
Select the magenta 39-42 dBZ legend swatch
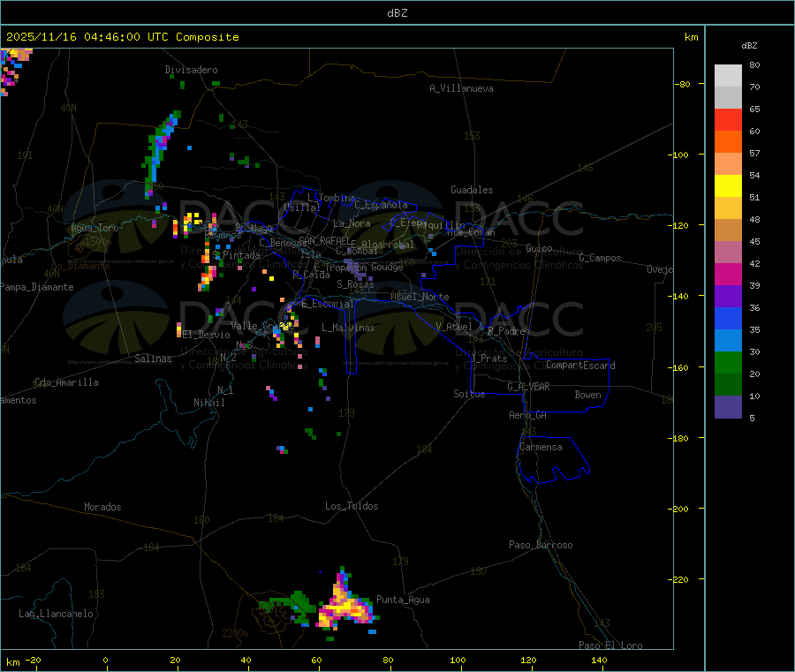tap(728, 274)
